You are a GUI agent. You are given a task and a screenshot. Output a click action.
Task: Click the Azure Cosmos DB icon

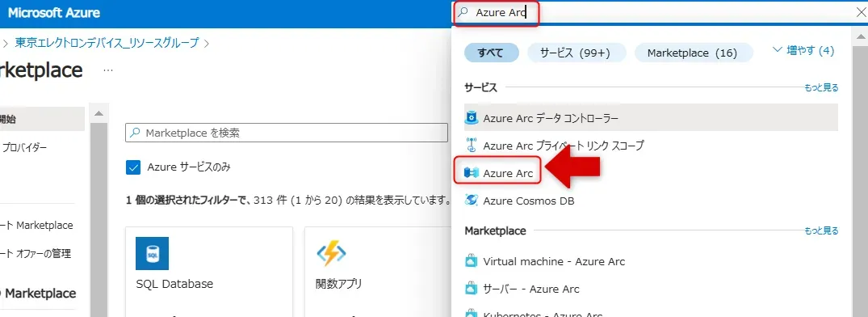tap(471, 201)
